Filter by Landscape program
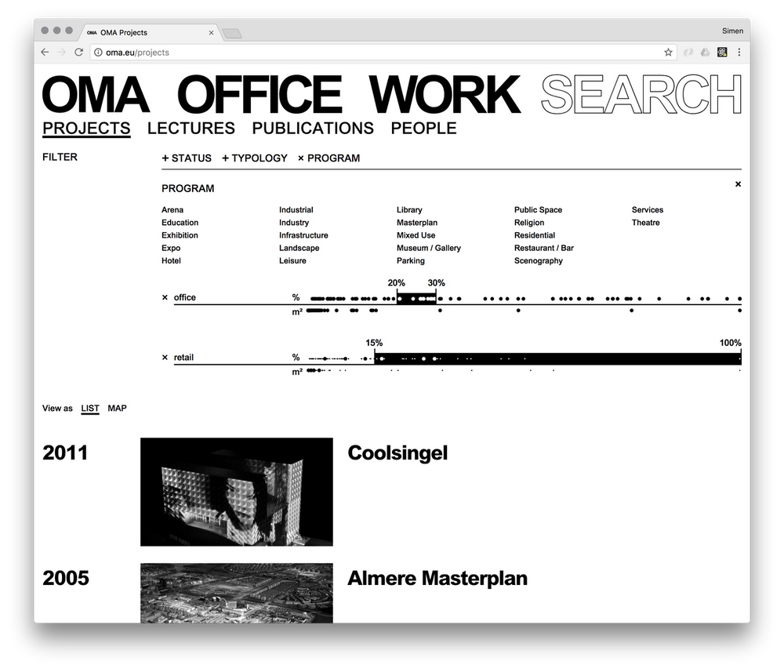This screenshot has width=784, height=672. 299,248
